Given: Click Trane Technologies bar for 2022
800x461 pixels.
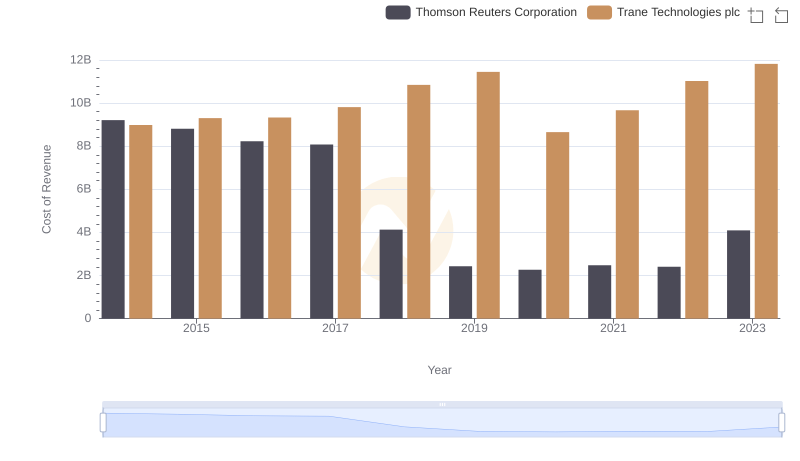Looking at the screenshot, I should click(x=696, y=200).
